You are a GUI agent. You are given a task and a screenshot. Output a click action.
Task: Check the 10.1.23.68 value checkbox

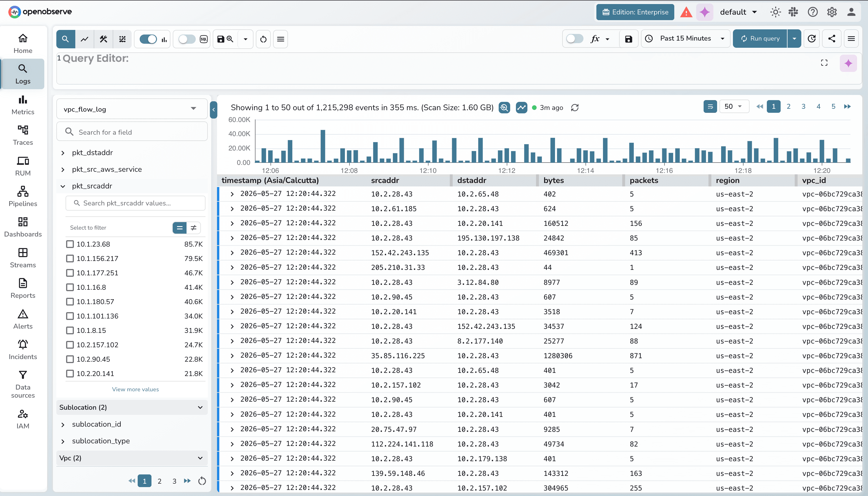pos(70,244)
